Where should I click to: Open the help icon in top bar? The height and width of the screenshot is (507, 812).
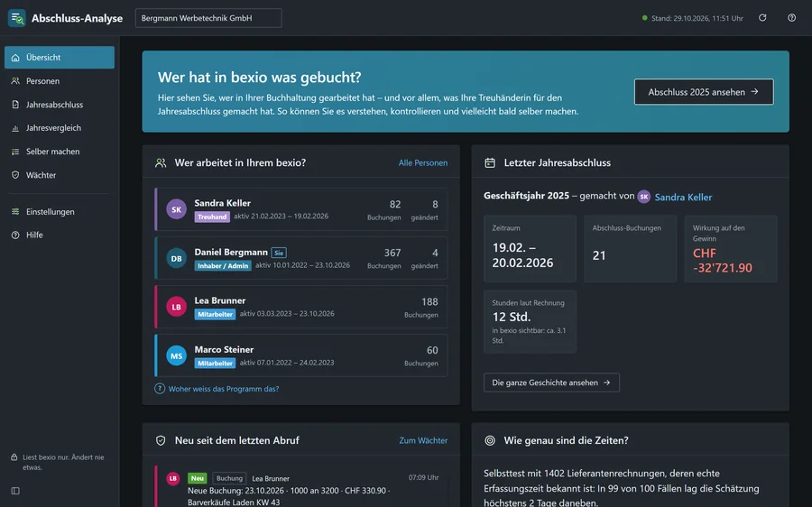pyautogui.click(x=792, y=18)
